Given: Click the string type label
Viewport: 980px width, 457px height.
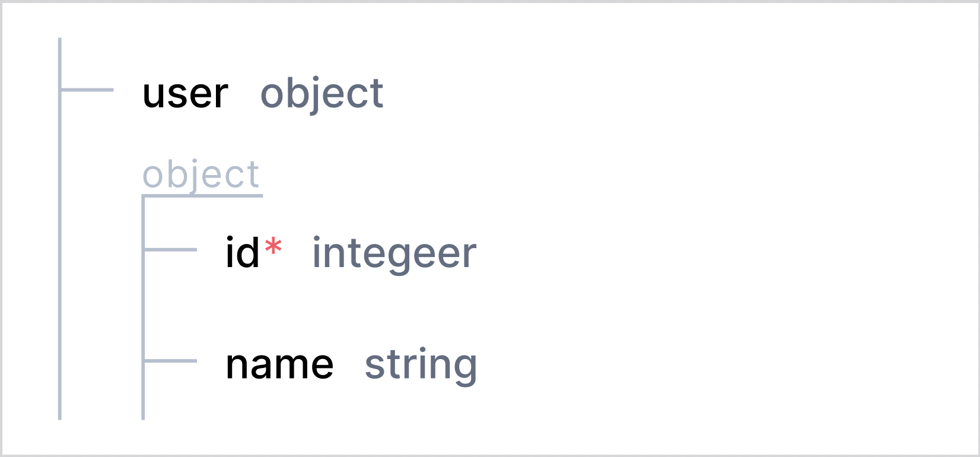Looking at the screenshot, I should pos(421,366).
